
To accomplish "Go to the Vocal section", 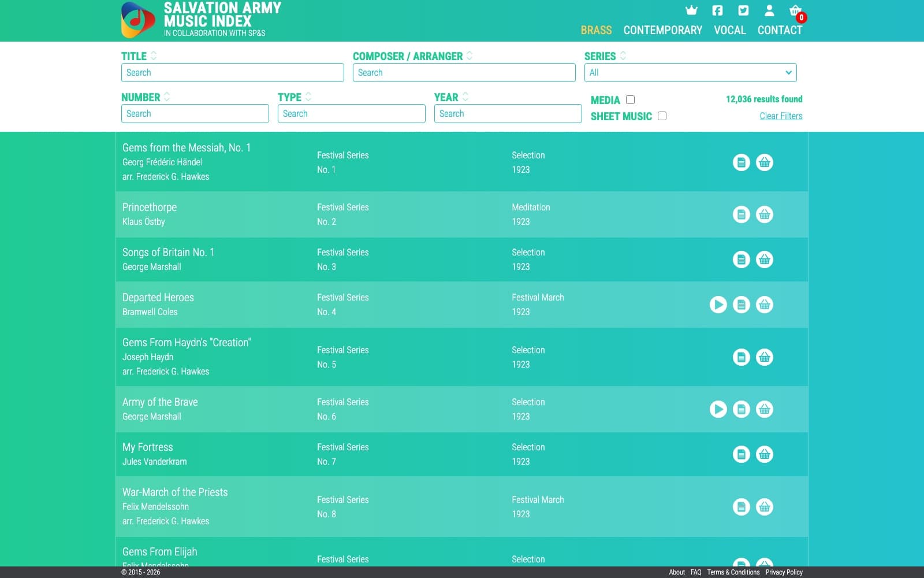I will point(729,30).
